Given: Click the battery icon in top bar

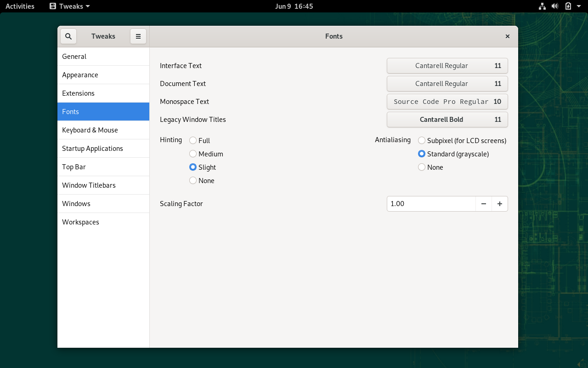Looking at the screenshot, I should coord(568,6).
